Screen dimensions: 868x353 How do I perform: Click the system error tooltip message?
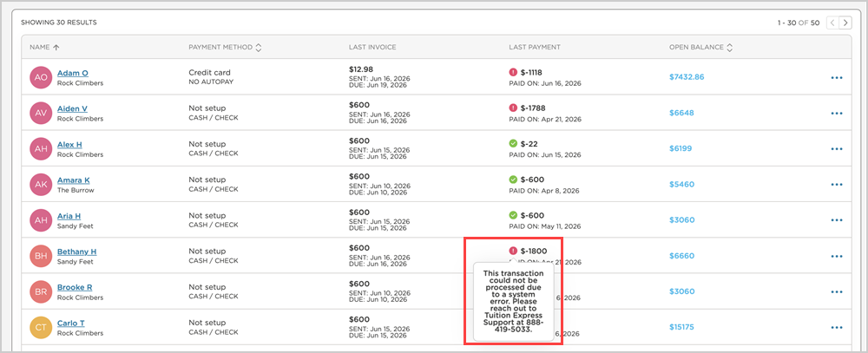click(x=513, y=302)
